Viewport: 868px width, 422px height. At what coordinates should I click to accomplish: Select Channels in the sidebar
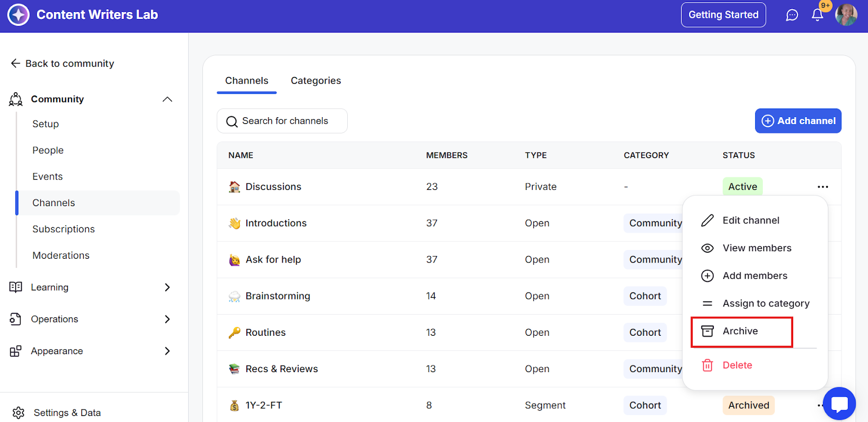98,203
